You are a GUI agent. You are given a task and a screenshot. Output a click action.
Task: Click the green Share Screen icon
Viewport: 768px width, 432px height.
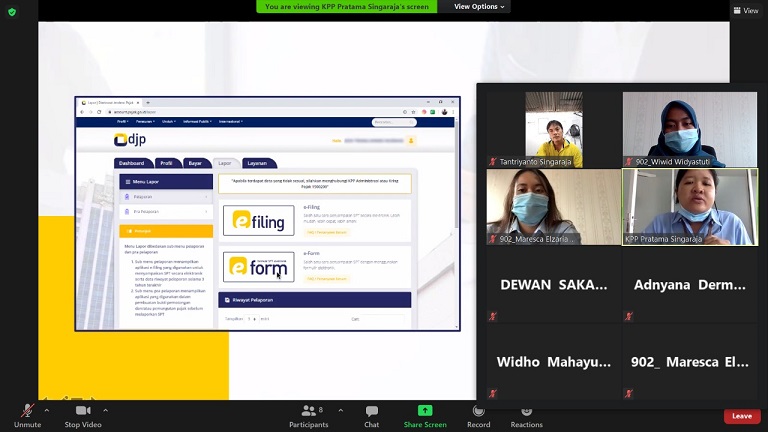(425, 410)
